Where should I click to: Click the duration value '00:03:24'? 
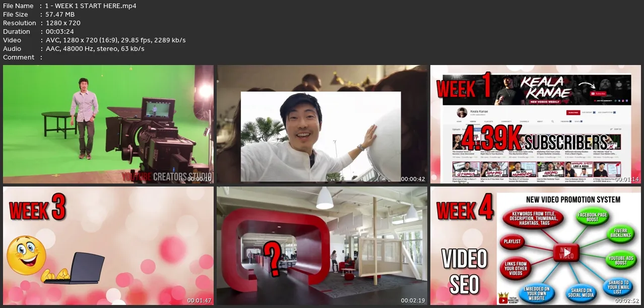60,31
